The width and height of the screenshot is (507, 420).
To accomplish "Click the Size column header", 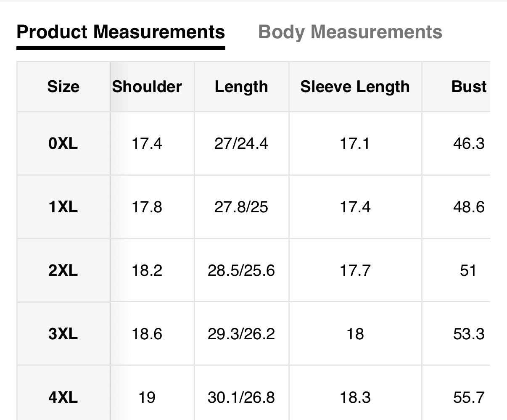I will 63,87.
